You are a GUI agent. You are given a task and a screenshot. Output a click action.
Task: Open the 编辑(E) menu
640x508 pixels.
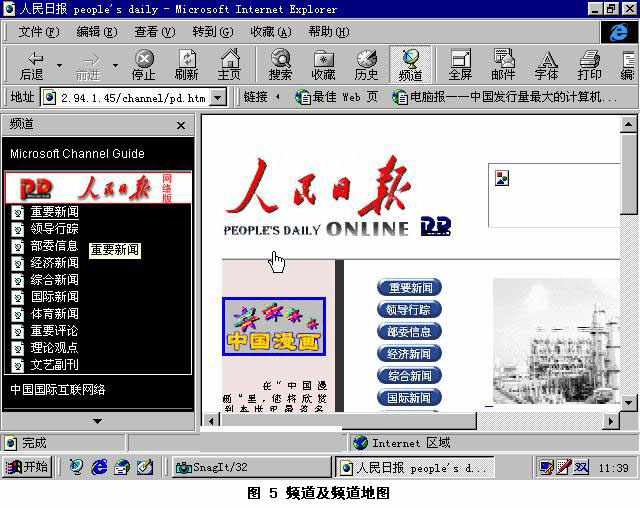tap(97, 32)
